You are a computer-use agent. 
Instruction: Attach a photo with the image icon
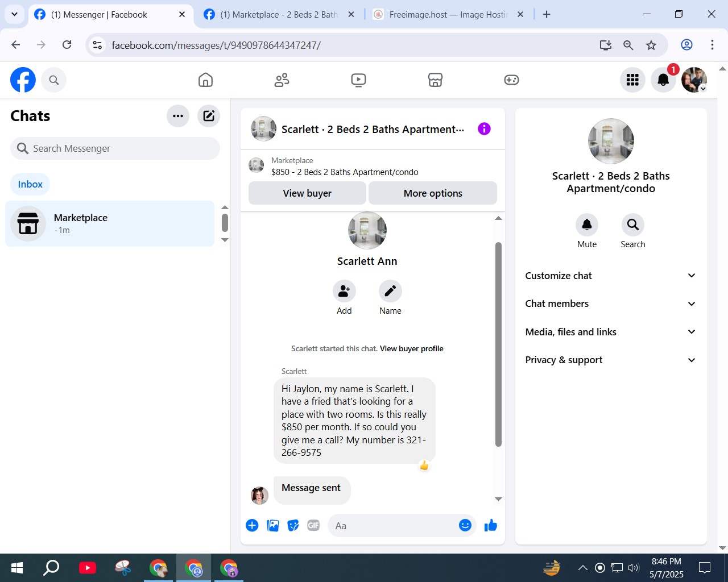[273, 526]
